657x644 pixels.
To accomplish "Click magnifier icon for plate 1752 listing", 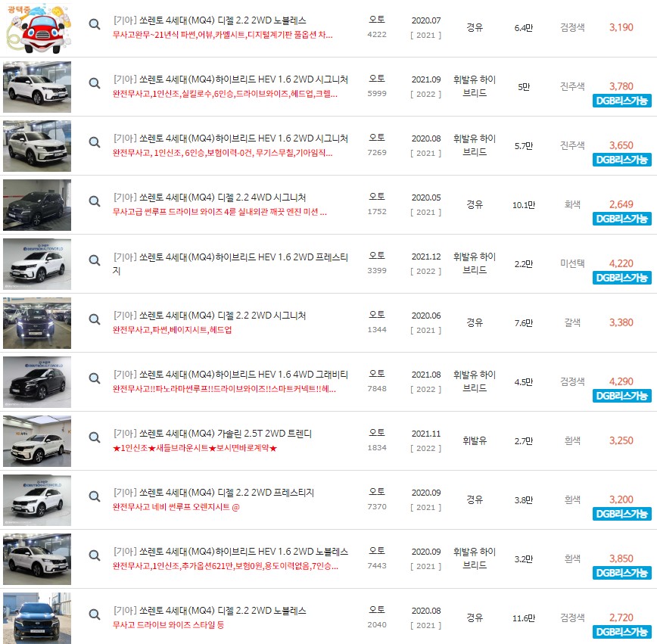I will (95, 201).
